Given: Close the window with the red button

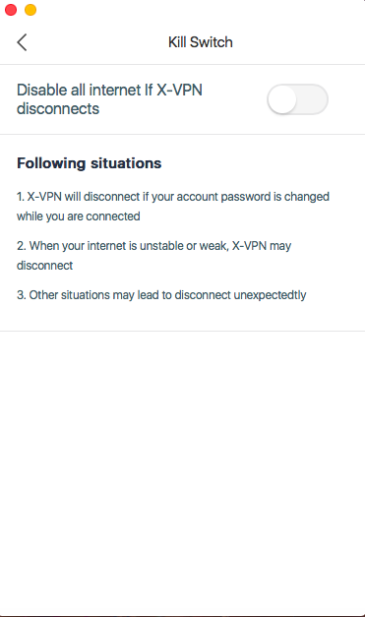Looking at the screenshot, I should coord(11,10).
